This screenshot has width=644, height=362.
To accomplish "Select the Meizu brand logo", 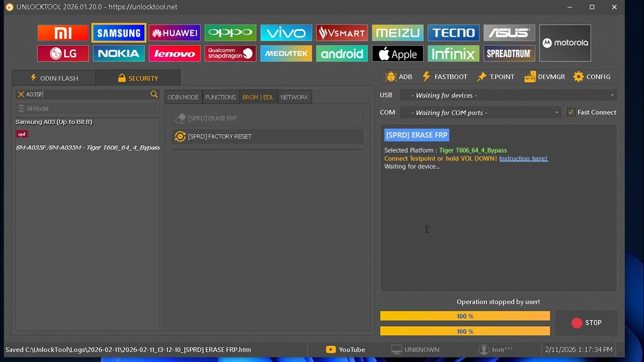I will click(x=398, y=33).
